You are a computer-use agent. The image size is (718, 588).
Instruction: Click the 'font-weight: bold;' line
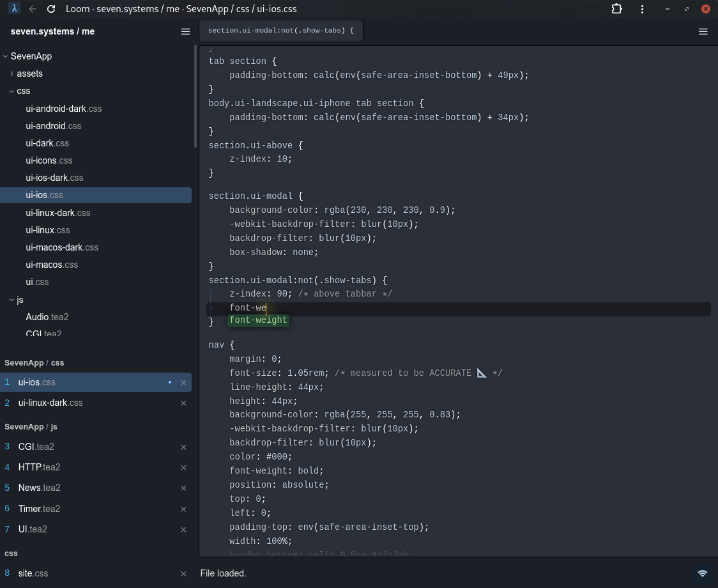(x=277, y=471)
